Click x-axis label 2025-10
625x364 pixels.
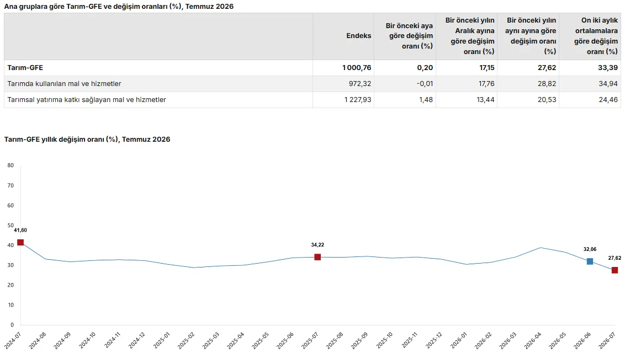click(x=384, y=341)
